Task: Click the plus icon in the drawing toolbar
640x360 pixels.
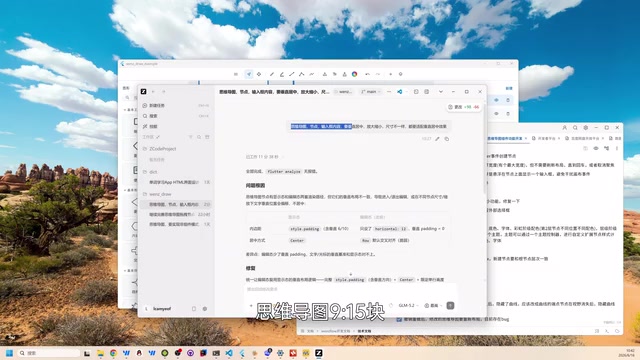Action: tap(391, 74)
